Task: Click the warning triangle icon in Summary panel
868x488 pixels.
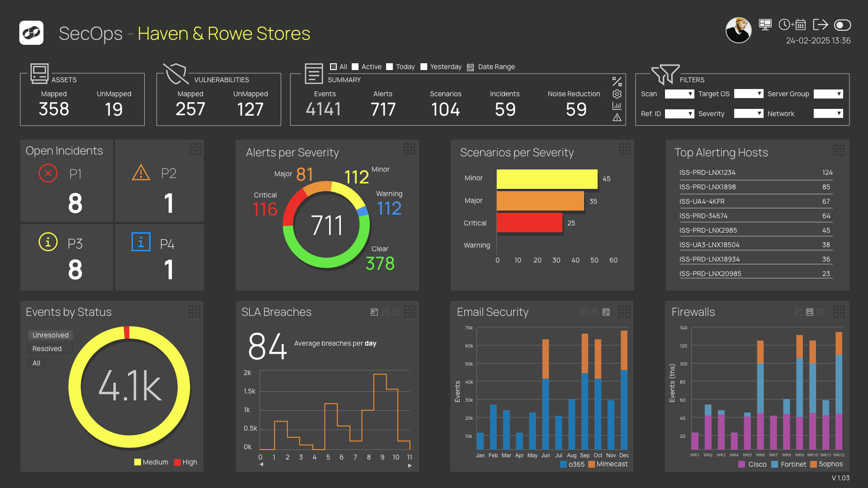Action: (x=617, y=118)
